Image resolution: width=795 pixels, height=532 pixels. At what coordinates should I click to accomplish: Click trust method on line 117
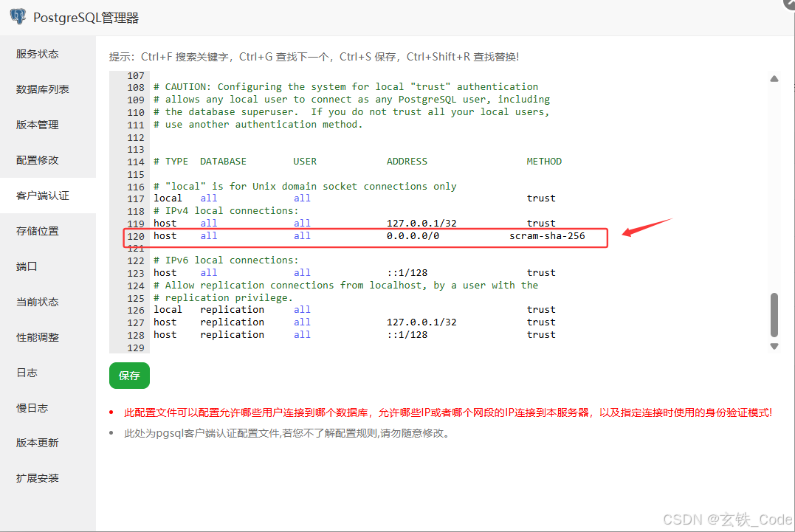tap(541, 198)
